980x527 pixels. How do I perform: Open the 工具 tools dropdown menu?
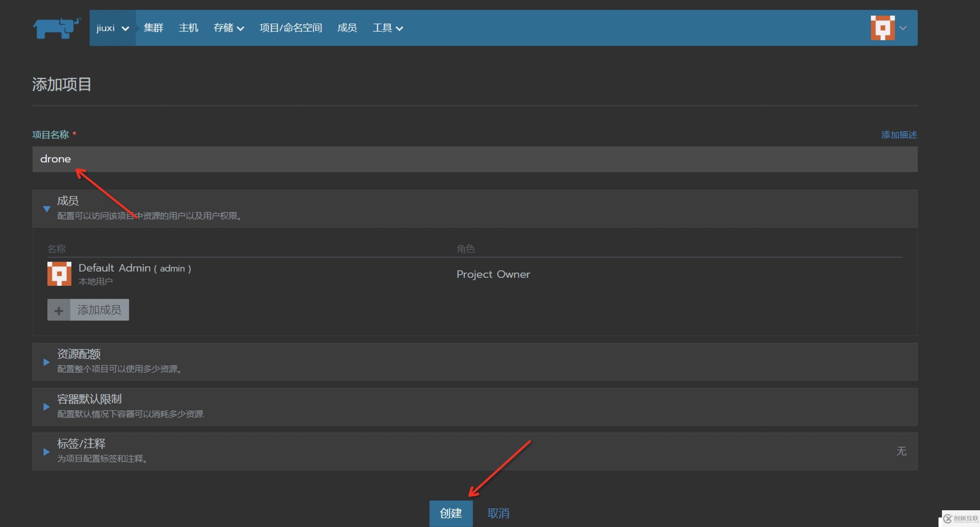388,28
